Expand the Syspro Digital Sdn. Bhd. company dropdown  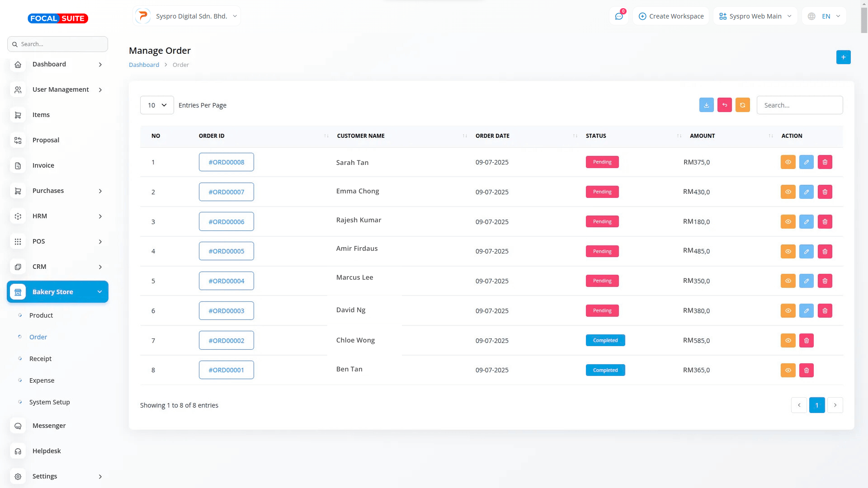click(187, 16)
